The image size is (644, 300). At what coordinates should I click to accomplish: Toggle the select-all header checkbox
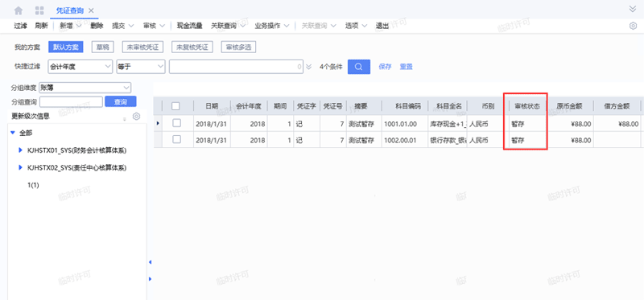(175, 106)
